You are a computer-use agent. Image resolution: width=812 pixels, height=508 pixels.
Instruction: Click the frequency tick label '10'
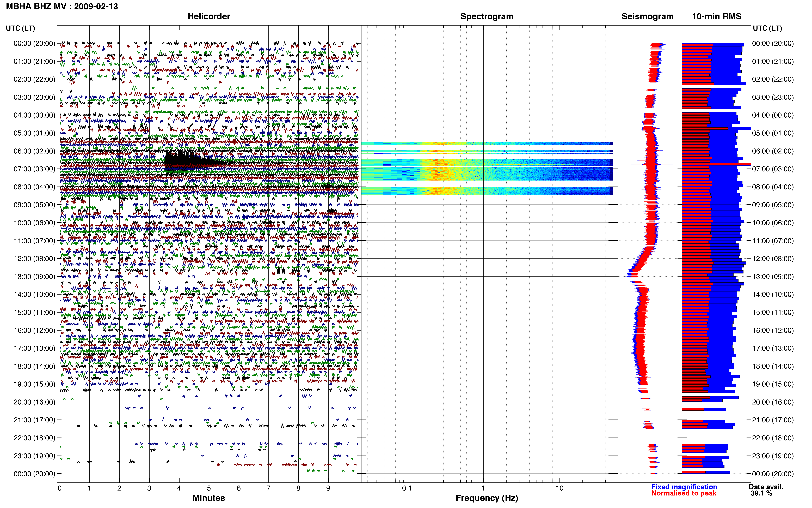pos(559,488)
